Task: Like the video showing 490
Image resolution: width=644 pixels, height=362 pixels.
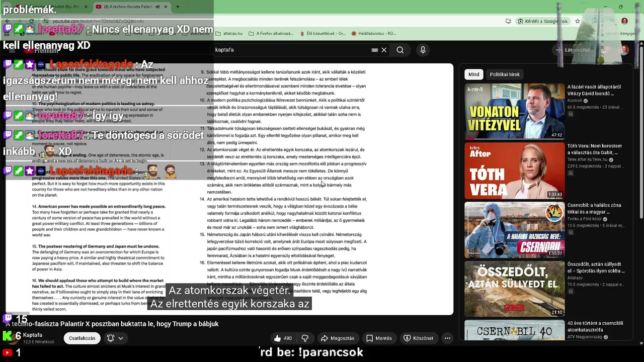Action: tap(283, 338)
